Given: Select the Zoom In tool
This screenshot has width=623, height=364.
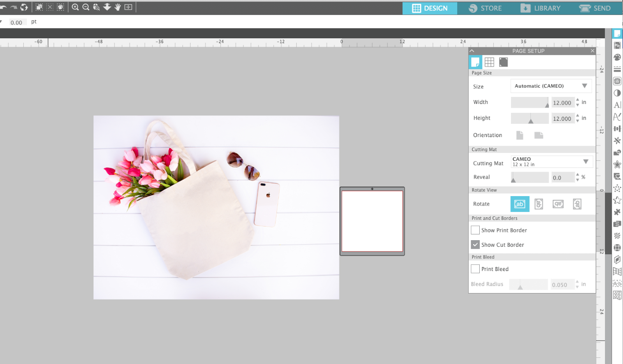Looking at the screenshot, I should coord(75,7).
